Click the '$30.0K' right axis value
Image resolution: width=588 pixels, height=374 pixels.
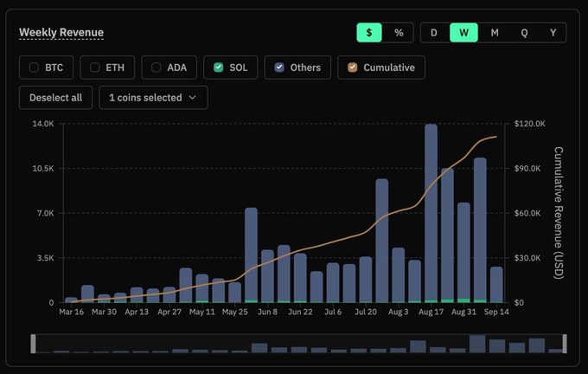pyautogui.click(x=527, y=258)
